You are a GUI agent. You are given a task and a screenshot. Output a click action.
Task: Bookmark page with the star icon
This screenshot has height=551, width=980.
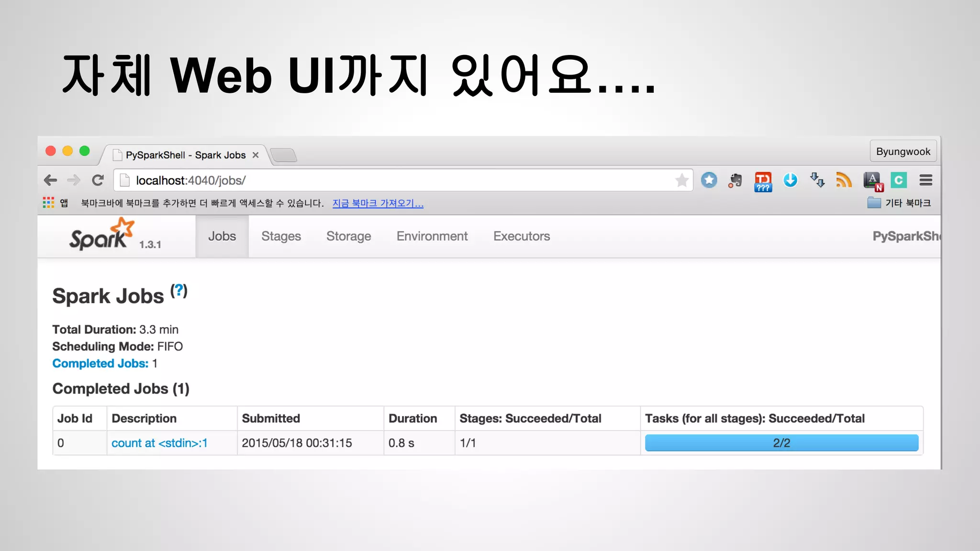(x=682, y=180)
